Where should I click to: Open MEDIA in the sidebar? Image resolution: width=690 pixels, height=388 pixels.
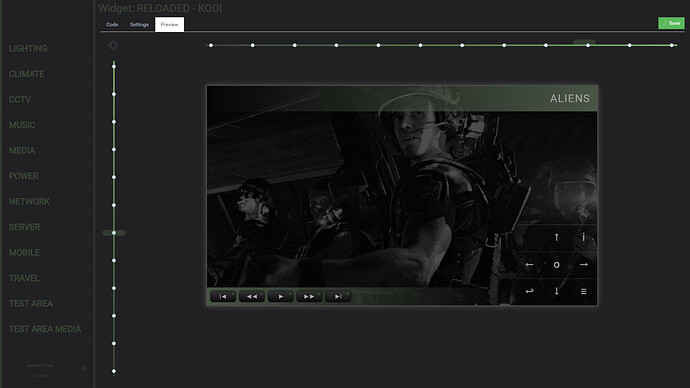point(22,150)
